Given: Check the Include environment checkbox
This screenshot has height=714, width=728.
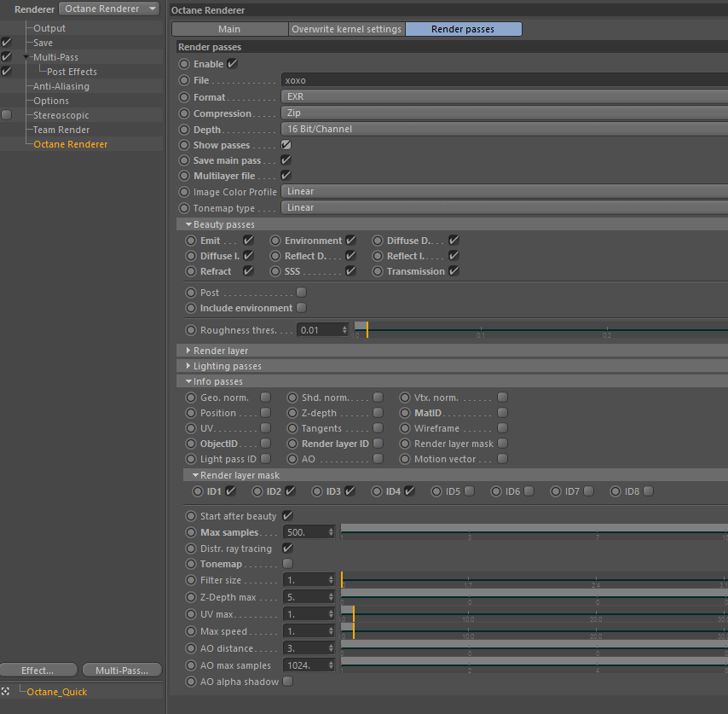Looking at the screenshot, I should tap(301, 308).
